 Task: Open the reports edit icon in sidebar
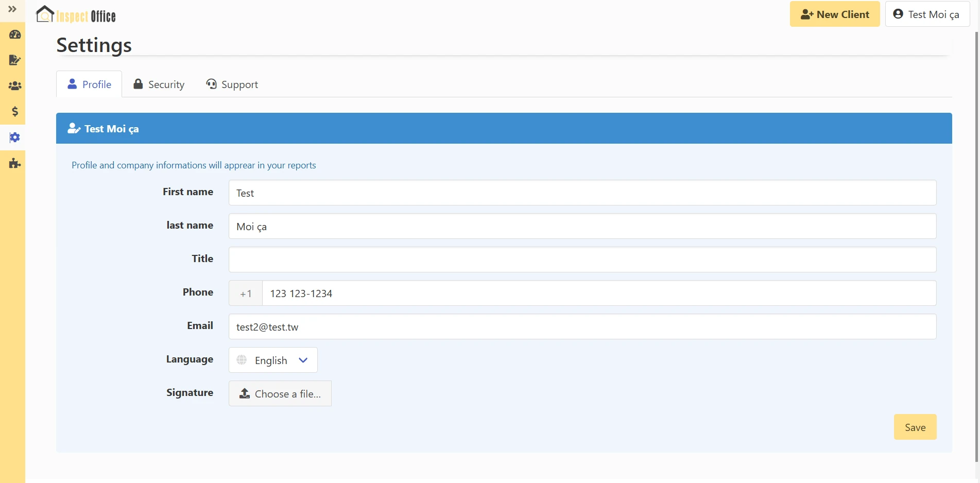(x=14, y=60)
